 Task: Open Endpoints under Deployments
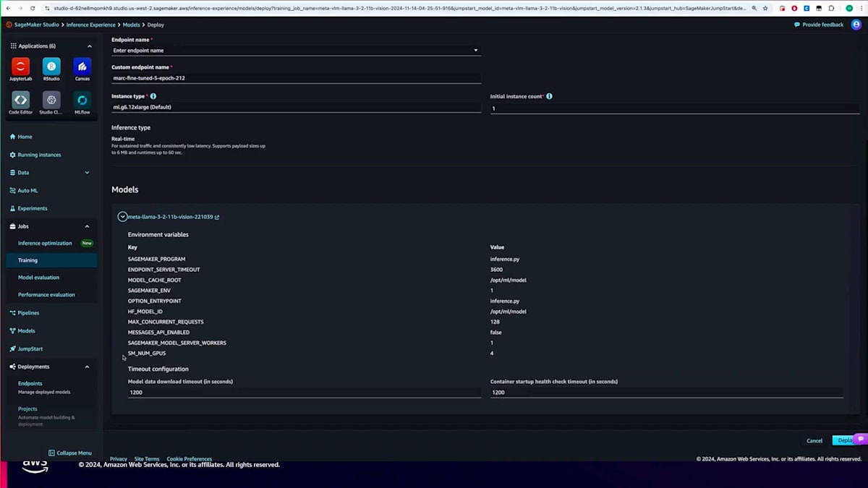(30, 384)
